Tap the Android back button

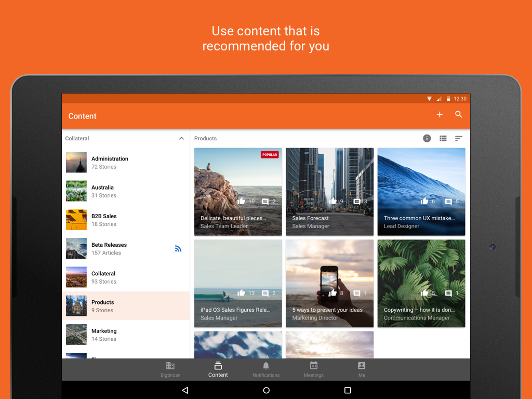(185, 390)
